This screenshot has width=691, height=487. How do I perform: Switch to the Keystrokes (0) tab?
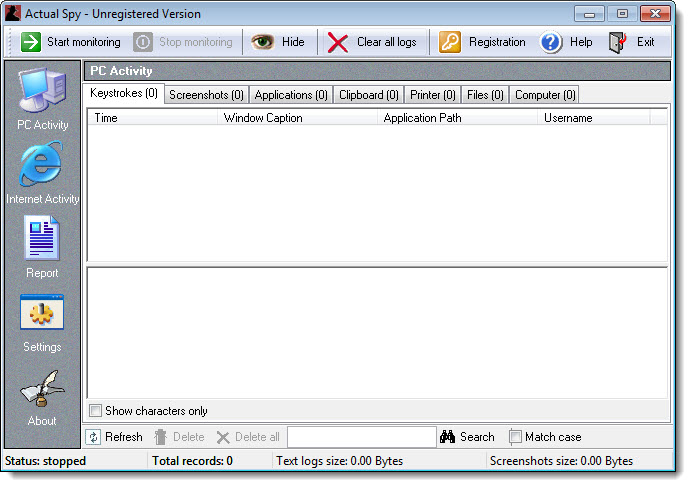124,93
